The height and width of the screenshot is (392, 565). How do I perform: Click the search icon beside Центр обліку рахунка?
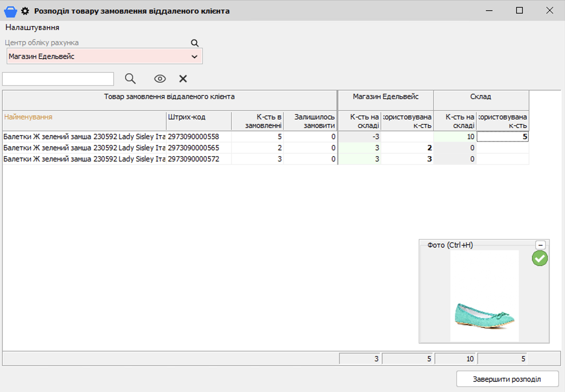[x=195, y=43]
